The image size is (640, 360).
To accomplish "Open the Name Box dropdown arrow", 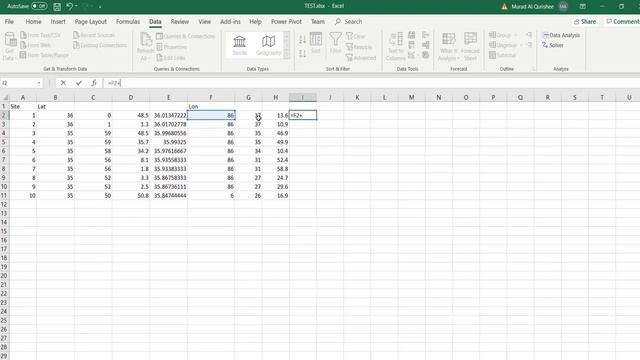I will coord(39,83).
